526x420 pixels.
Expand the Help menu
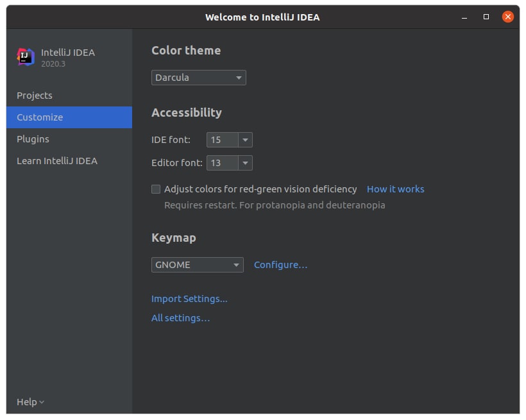pyautogui.click(x=31, y=401)
